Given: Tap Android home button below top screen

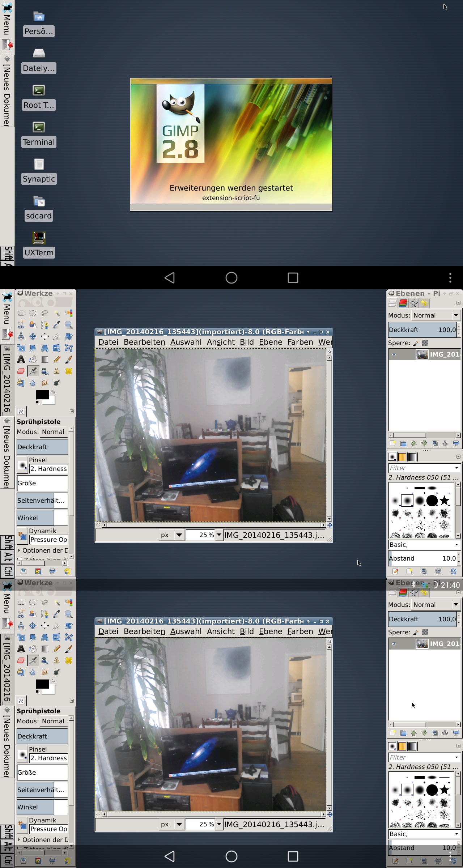Looking at the screenshot, I should point(231,278).
